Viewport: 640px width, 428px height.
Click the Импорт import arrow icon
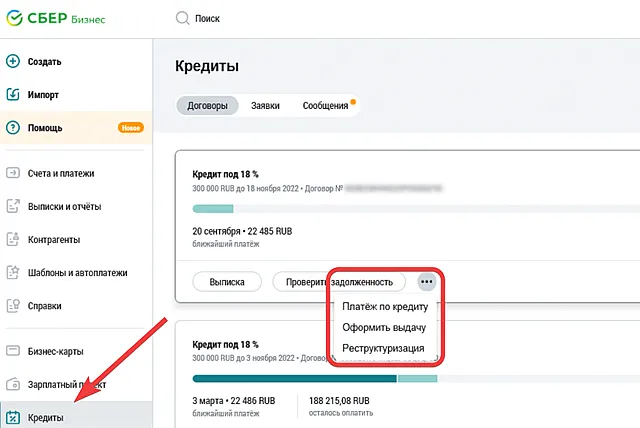[x=13, y=94]
